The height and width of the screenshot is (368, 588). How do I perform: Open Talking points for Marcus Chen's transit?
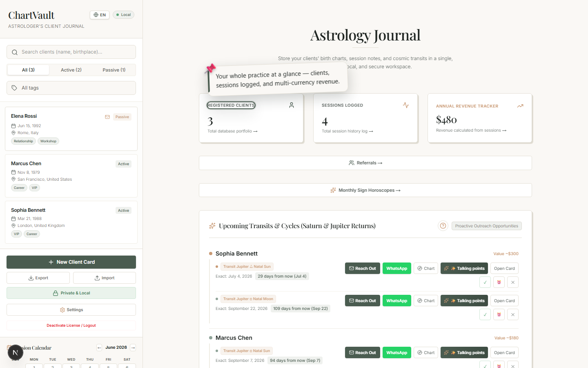[464, 352]
